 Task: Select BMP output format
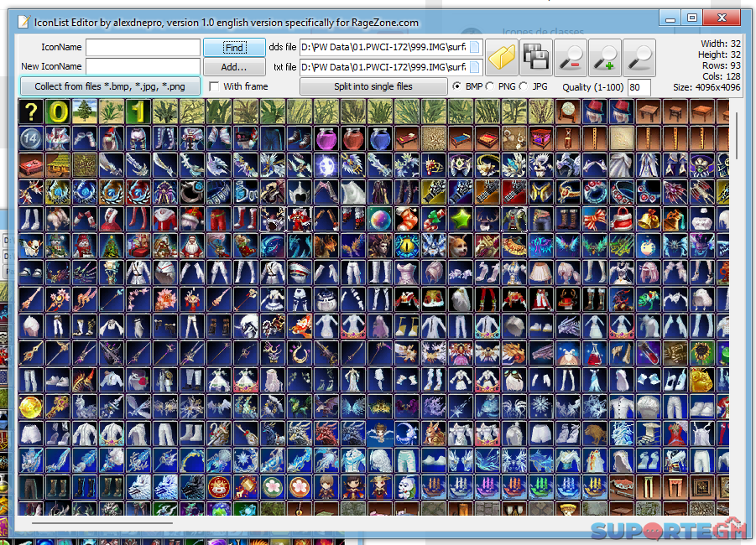[x=456, y=86]
